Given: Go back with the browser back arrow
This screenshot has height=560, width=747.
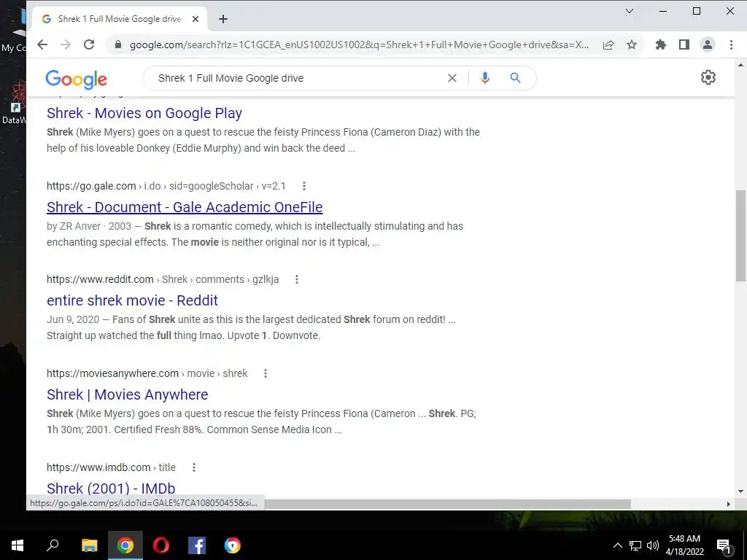Looking at the screenshot, I should pyautogui.click(x=42, y=44).
